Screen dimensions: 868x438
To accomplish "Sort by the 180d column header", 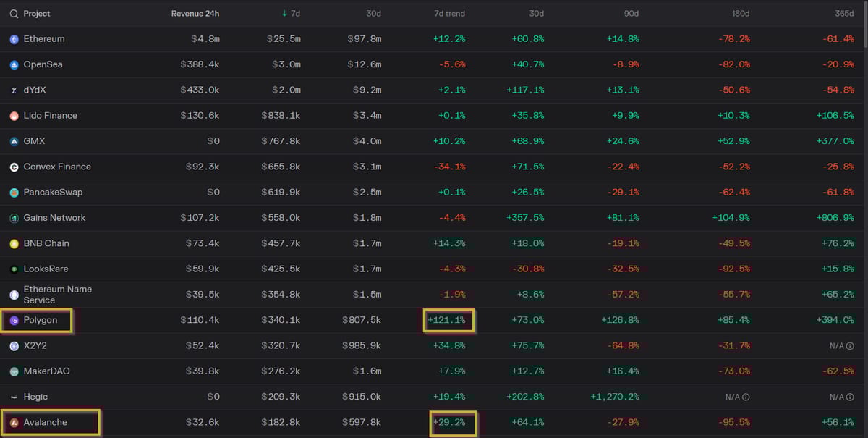I will [x=739, y=14].
